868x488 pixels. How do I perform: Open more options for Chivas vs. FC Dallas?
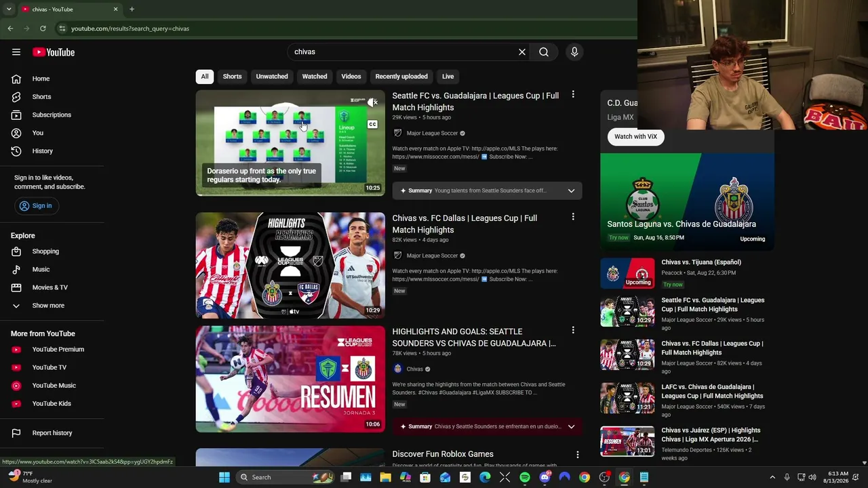pyautogui.click(x=573, y=217)
